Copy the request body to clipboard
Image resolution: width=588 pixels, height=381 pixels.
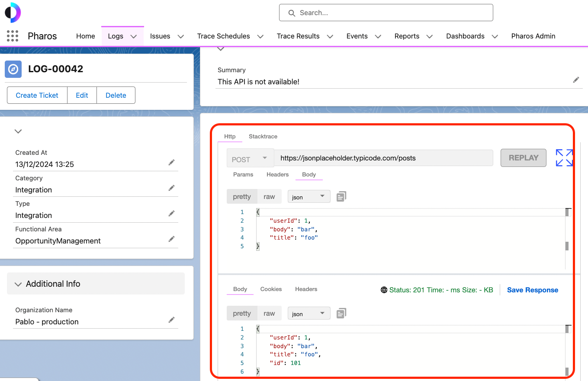pyautogui.click(x=341, y=196)
